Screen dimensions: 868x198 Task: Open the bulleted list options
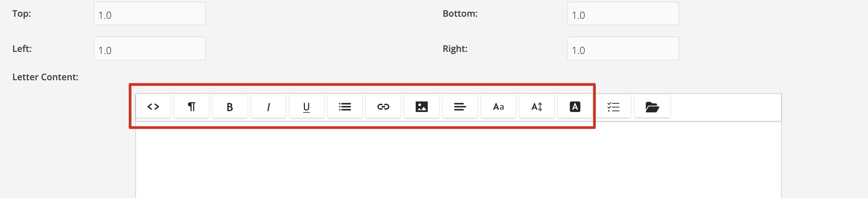pos(345,107)
